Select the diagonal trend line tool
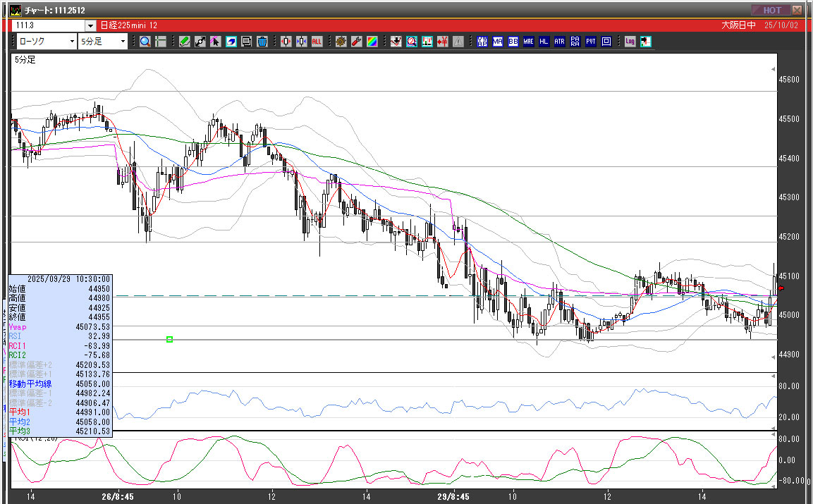 click(x=200, y=42)
